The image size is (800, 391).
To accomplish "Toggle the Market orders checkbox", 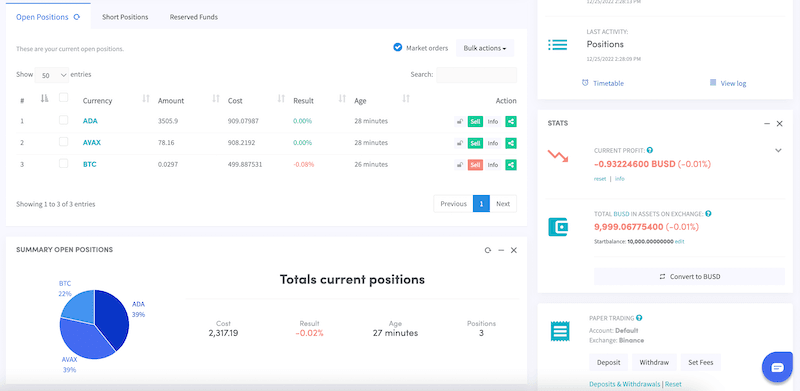I will (398, 47).
